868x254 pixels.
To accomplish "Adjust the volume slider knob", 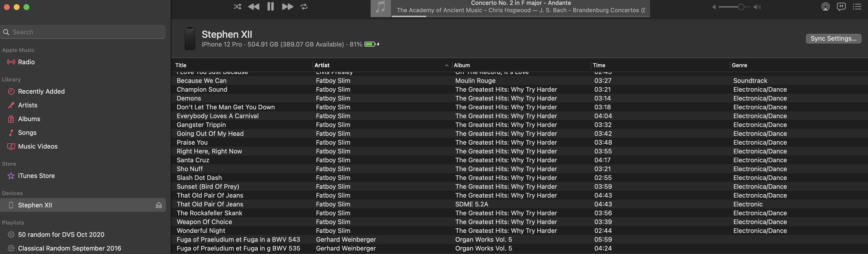I will point(741,7).
